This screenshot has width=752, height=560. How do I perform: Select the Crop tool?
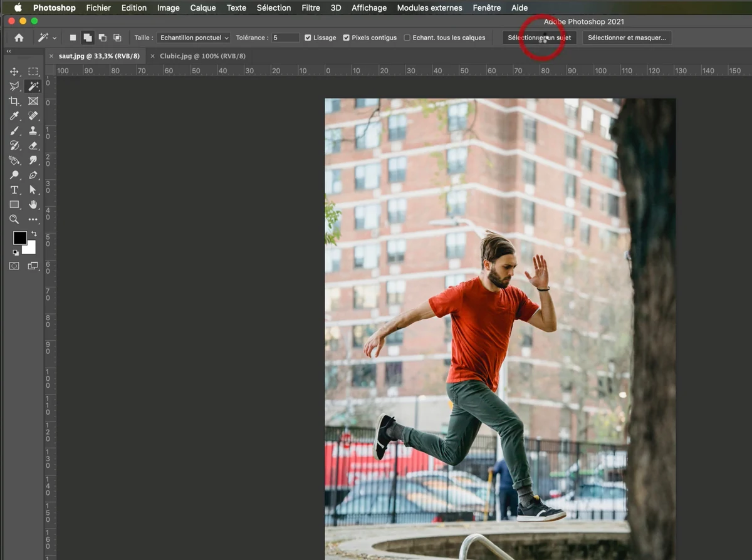14,101
